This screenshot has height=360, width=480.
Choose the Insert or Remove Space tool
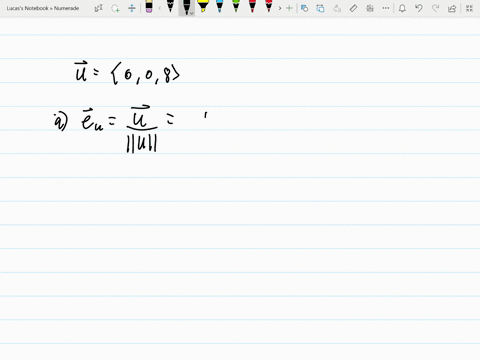(x=132, y=8)
